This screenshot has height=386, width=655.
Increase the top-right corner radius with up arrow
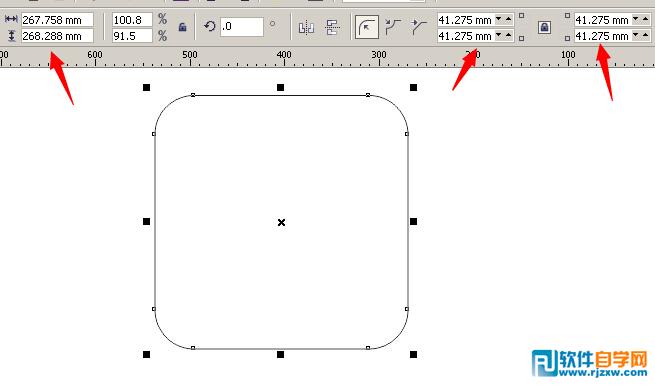tap(646, 19)
